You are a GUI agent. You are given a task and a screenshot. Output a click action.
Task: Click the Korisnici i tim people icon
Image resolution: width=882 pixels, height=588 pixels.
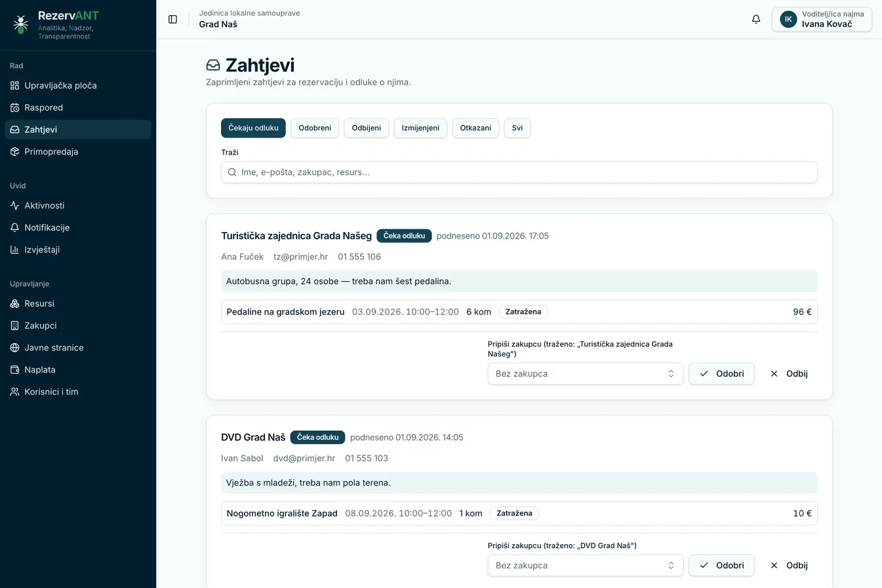[14, 392]
